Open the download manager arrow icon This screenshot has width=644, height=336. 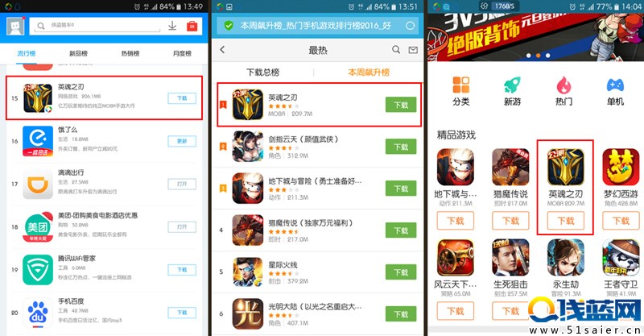pyautogui.click(x=172, y=26)
